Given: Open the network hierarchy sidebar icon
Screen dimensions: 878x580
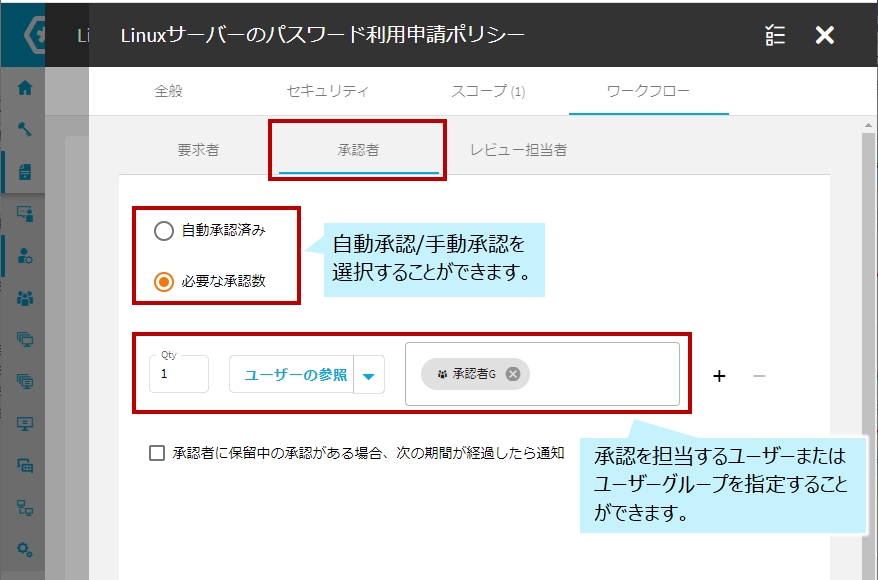Looking at the screenshot, I should (x=25, y=507).
